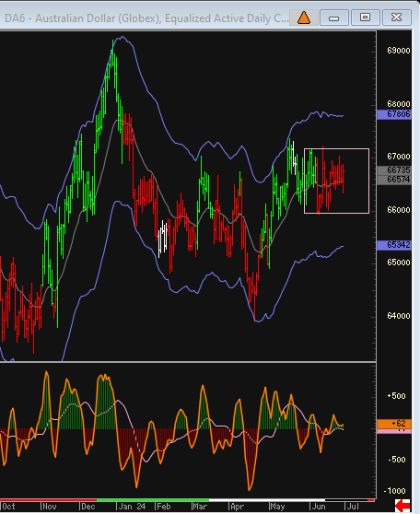Screen dimensions: 420x514
Task: Click the May label on time axis
Action: [277, 507]
